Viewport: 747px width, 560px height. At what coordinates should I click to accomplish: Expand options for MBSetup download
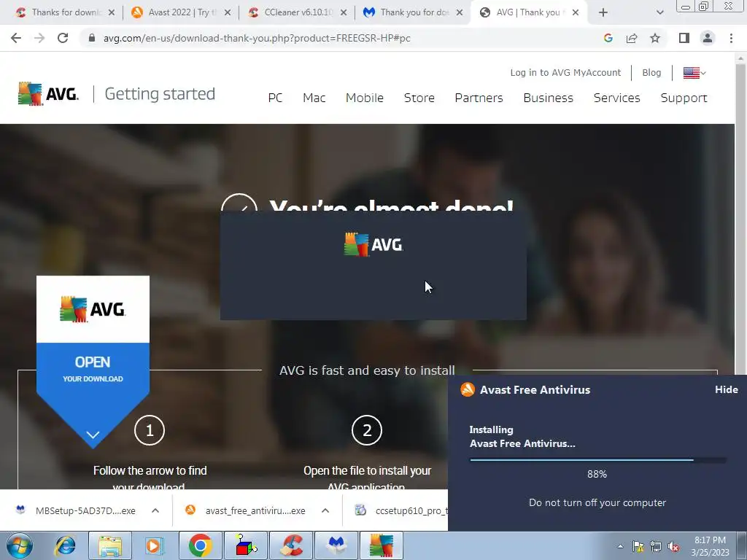pos(155,510)
